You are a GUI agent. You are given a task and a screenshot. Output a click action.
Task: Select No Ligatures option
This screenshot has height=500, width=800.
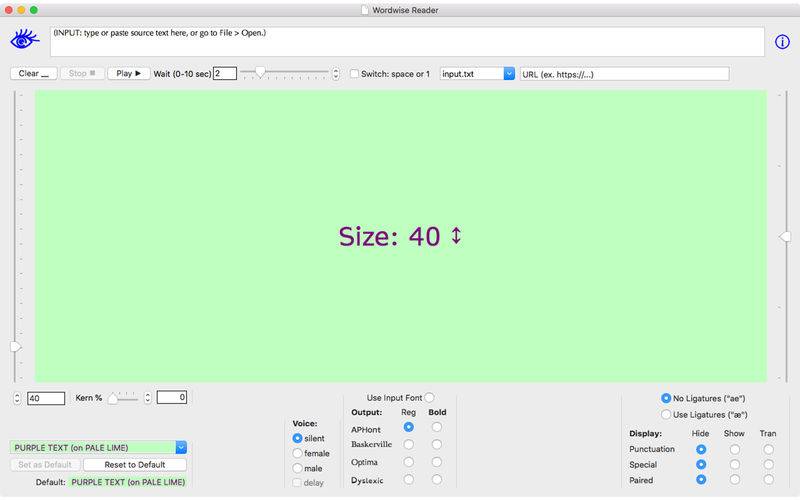[x=666, y=398]
